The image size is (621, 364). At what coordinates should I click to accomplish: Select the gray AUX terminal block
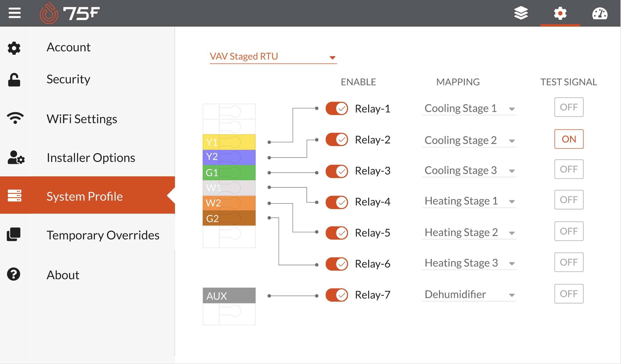229,295
